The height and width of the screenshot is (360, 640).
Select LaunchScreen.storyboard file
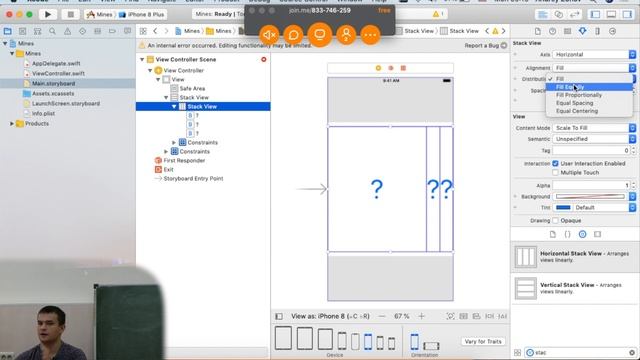click(66, 103)
